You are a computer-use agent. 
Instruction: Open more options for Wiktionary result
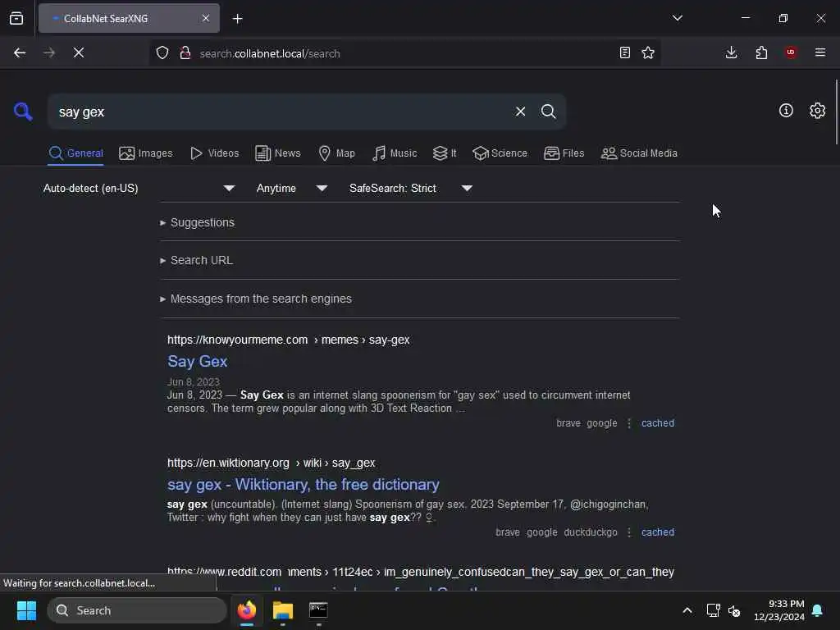click(629, 532)
